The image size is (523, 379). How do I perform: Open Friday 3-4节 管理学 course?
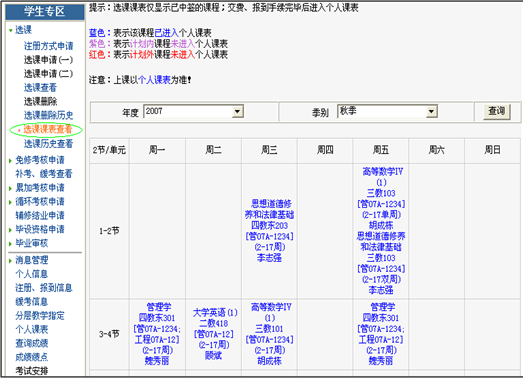click(381, 334)
